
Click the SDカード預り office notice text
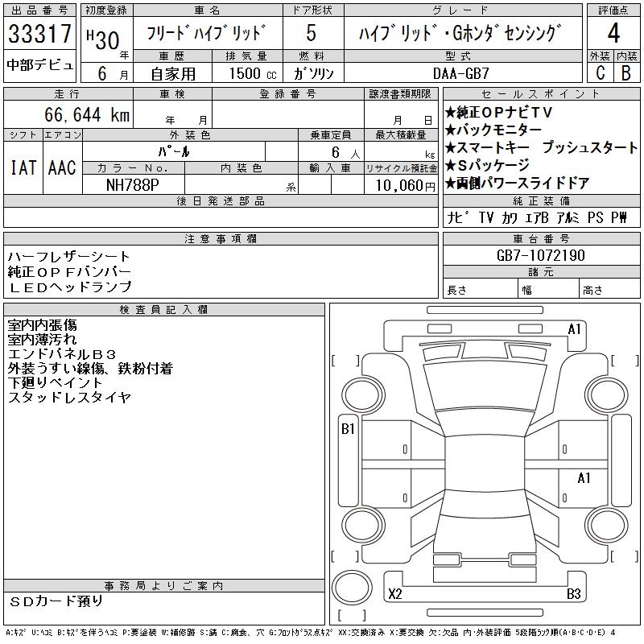pyautogui.click(x=56, y=601)
